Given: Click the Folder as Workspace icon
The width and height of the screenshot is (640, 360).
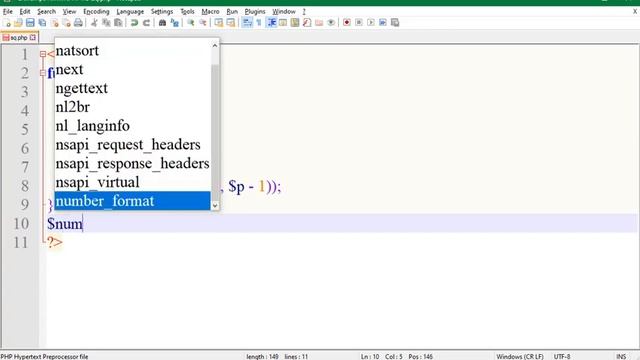Looking at the screenshot, I should coord(319,23).
